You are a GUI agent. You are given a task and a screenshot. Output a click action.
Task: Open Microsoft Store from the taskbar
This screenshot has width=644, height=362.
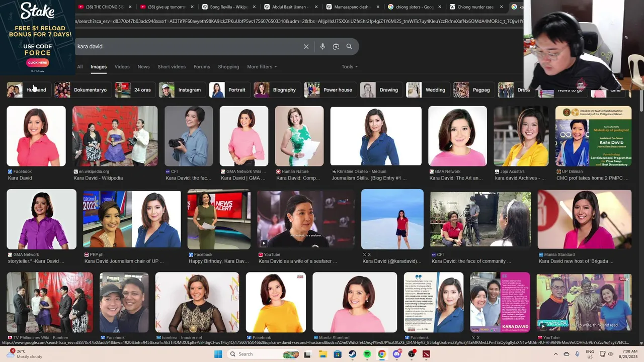(338, 354)
